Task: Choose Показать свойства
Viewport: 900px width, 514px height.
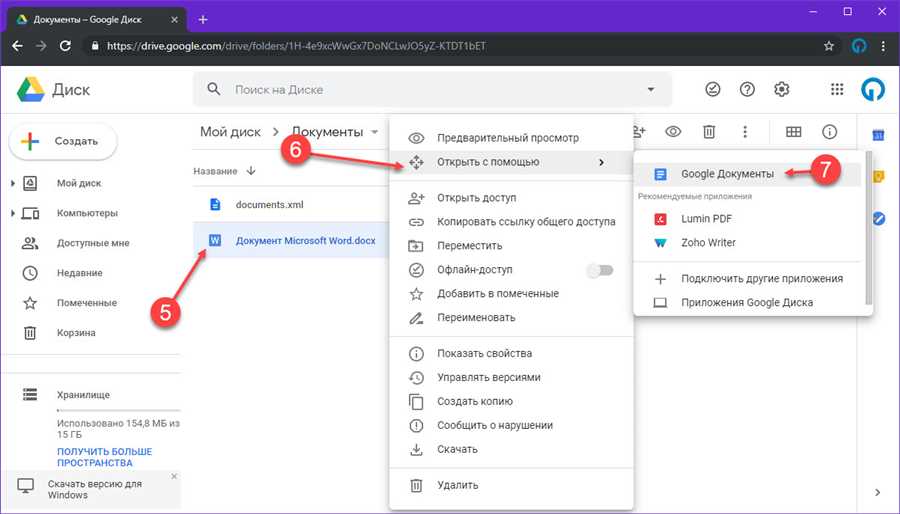Action: pyautogui.click(x=511, y=353)
